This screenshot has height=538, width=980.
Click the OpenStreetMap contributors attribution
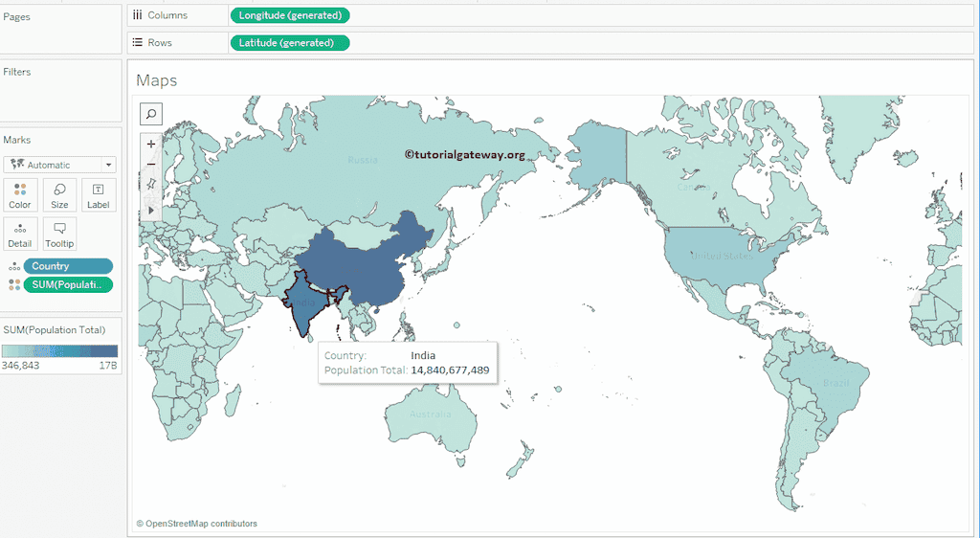[197, 524]
